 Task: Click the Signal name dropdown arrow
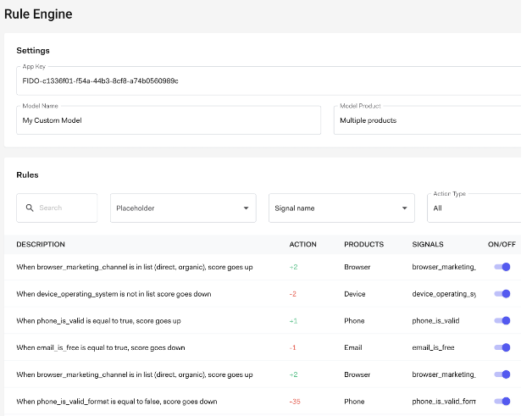pyautogui.click(x=404, y=208)
